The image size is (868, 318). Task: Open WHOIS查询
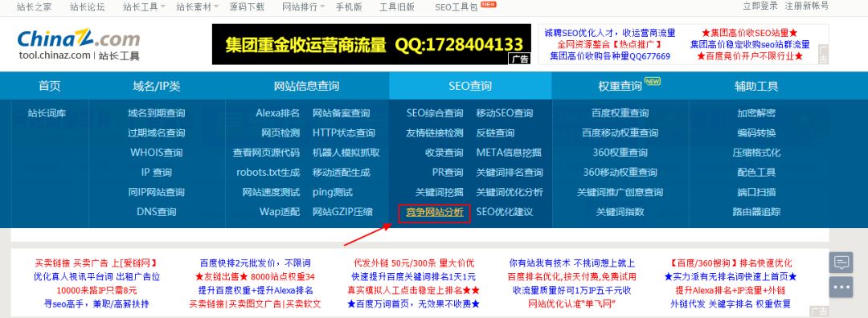point(157,153)
